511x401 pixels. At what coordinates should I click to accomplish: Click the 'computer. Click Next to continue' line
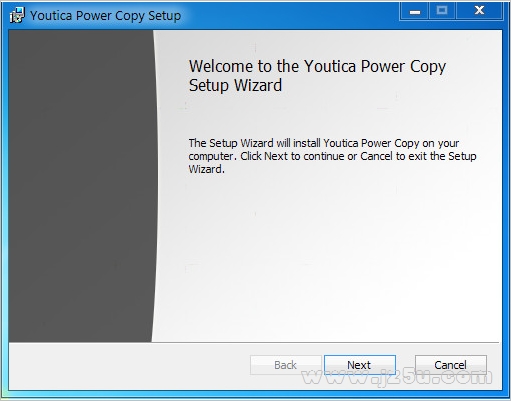(332, 156)
